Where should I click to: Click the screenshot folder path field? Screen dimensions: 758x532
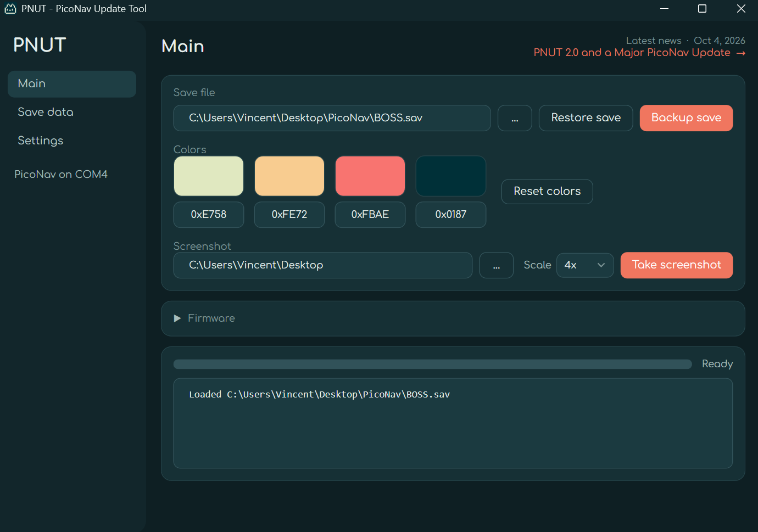coord(323,265)
